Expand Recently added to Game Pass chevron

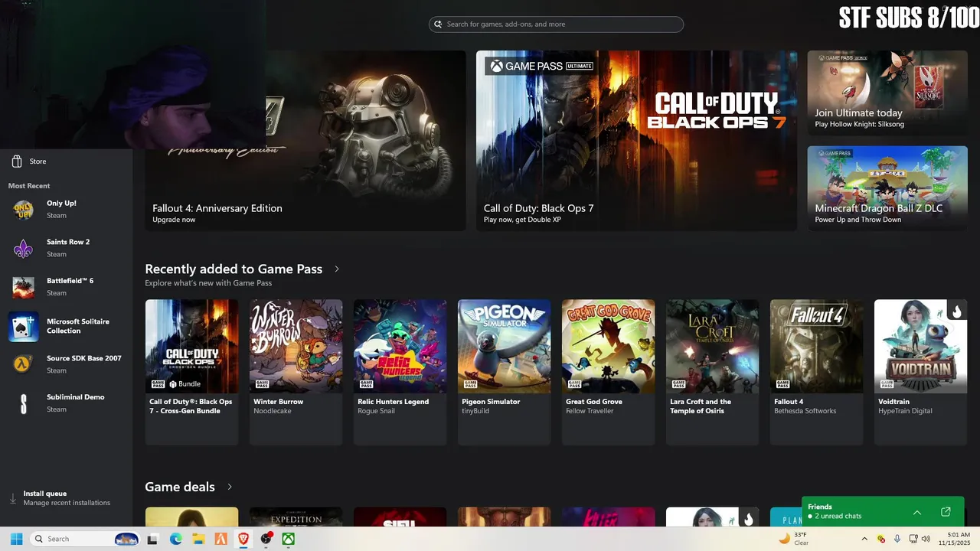coord(336,269)
